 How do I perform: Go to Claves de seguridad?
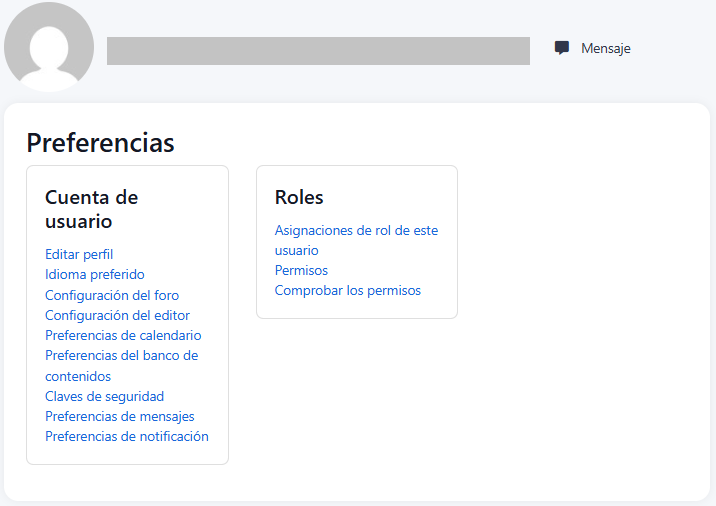pyautogui.click(x=104, y=397)
